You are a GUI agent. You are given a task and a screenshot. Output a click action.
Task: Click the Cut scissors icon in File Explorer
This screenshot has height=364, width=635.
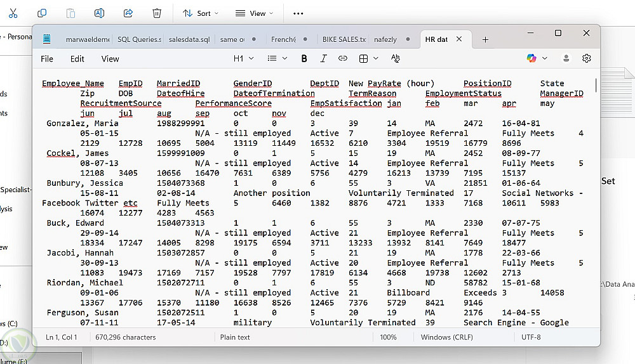(13, 13)
